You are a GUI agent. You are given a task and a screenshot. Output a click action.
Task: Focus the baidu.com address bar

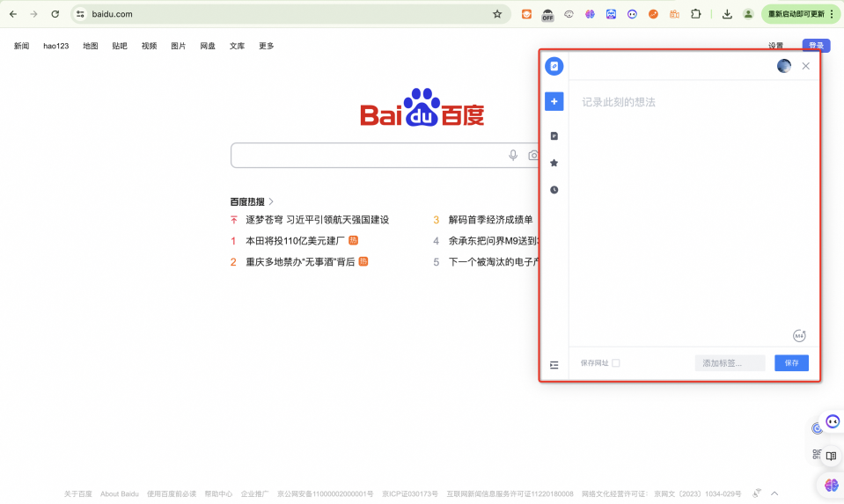pyautogui.click(x=290, y=14)
